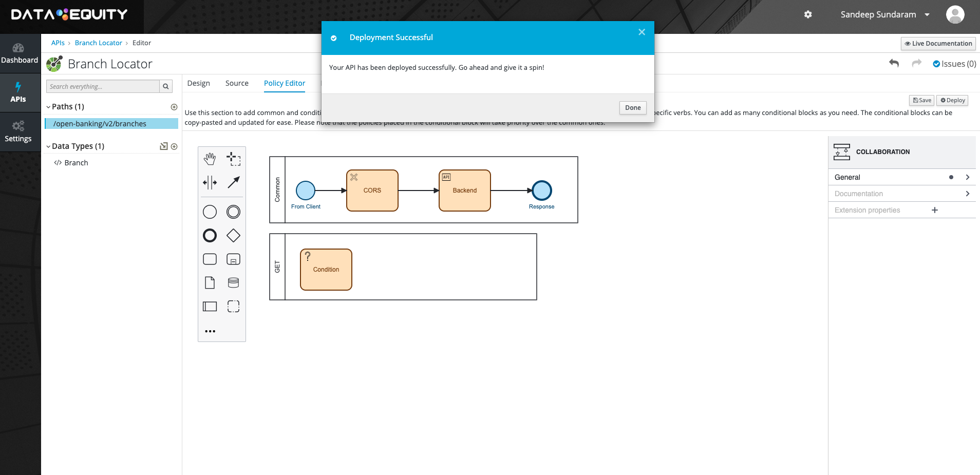This screenshot has height=475, width=980.
Task: Create a data store from palette
Action: pyautogui.click(x=234, y=283)
